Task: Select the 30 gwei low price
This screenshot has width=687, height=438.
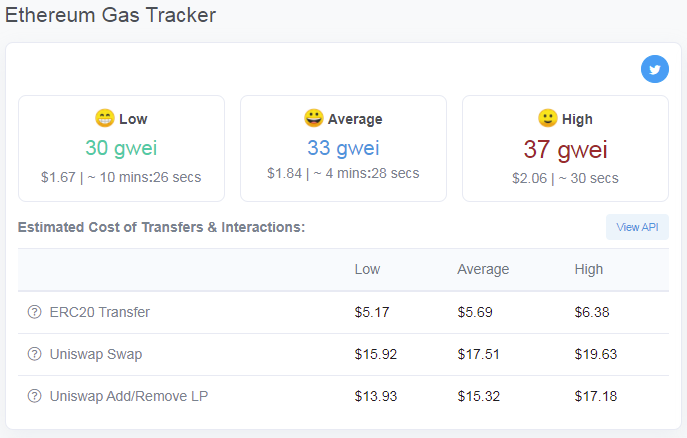Action: [121, 148]
